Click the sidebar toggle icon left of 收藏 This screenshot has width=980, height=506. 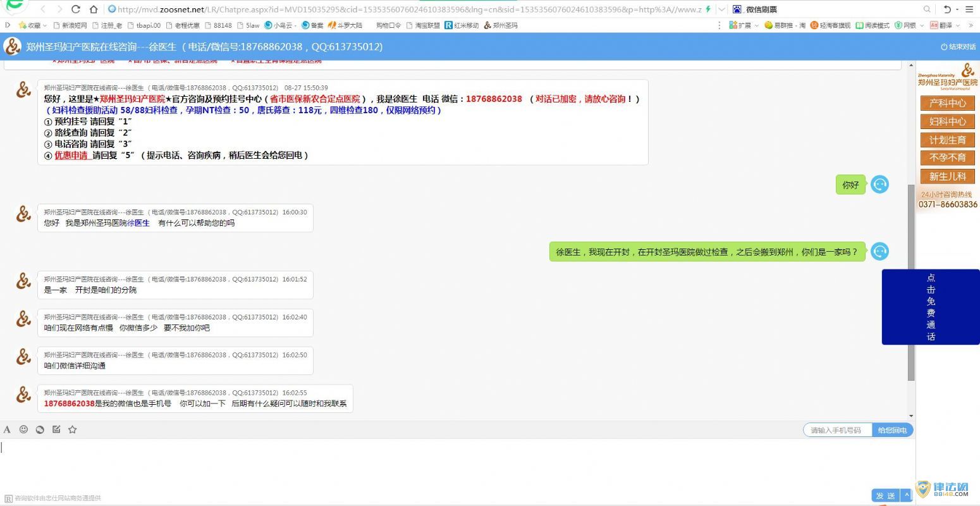8,25
